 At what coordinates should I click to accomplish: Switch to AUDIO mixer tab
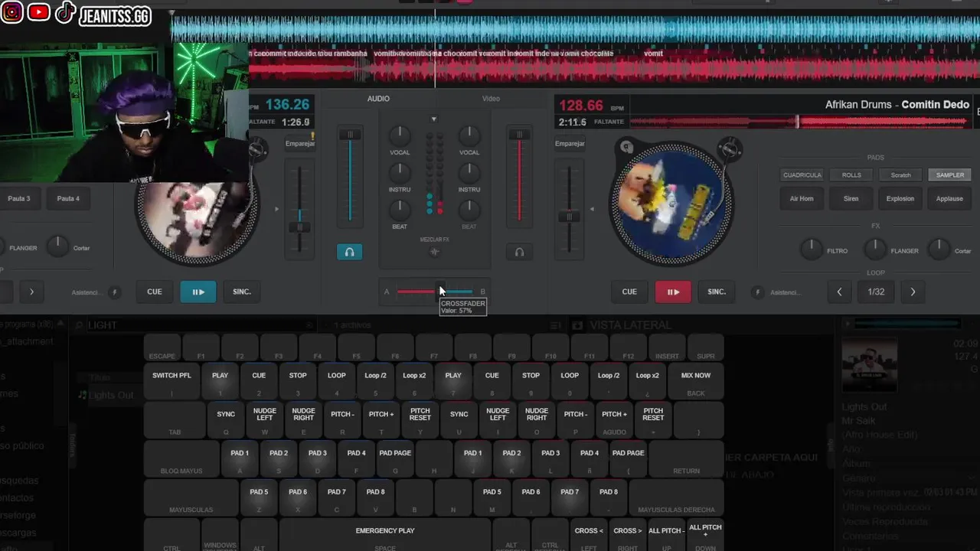(378, 99)
